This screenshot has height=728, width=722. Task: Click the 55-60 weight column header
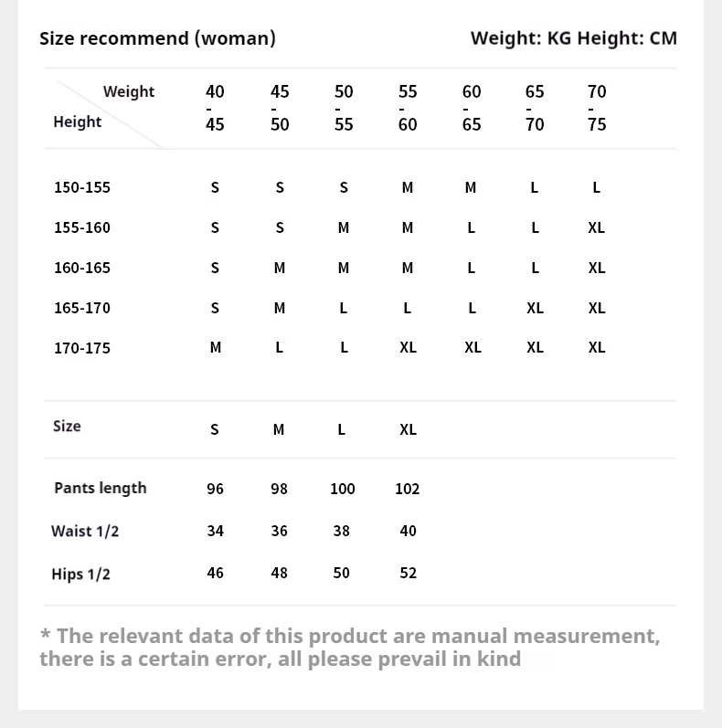[x=408, y=108]
